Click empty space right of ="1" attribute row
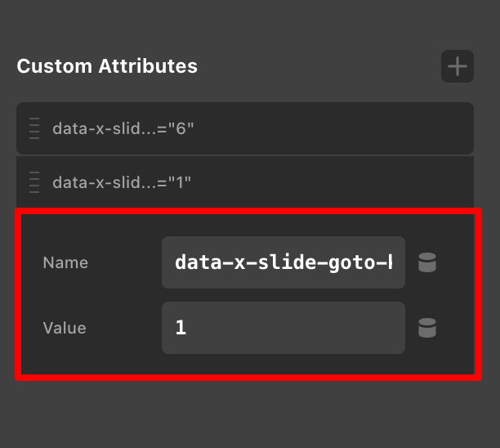Screen dimensions: 500x448 click(x=343, y=181)
